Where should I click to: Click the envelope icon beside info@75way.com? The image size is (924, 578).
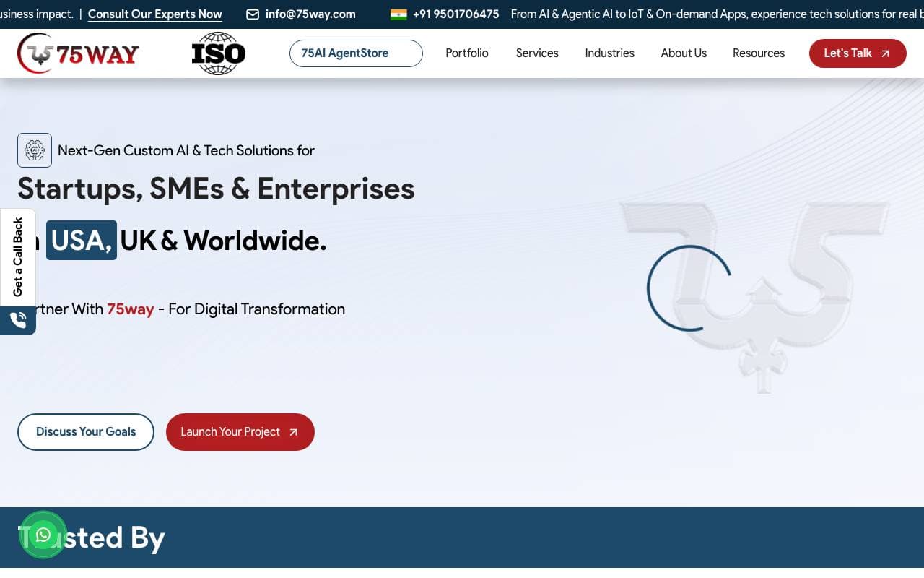pos(253,14)
